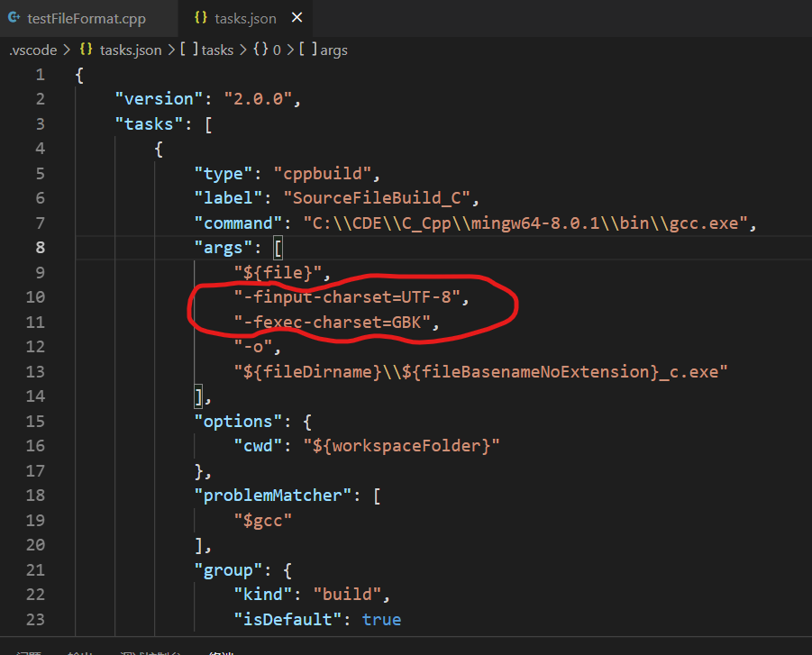The width and height of the screenshot is (812, 655).
Task: Click the "build" value on line 22
Action: [x=347, y=595]
